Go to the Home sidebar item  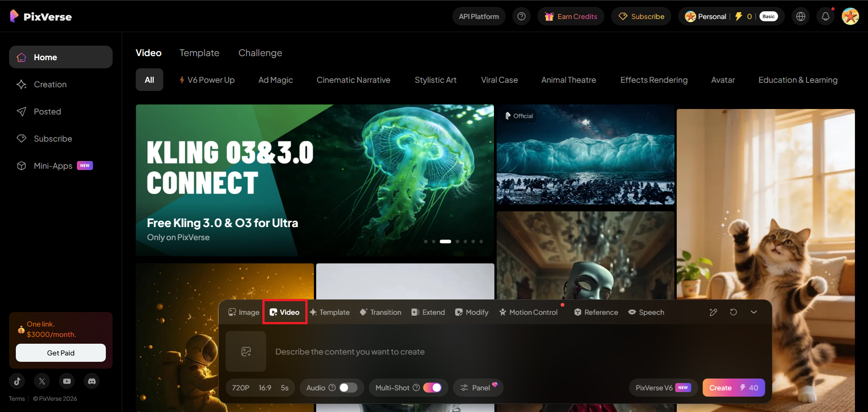point(61,57)
